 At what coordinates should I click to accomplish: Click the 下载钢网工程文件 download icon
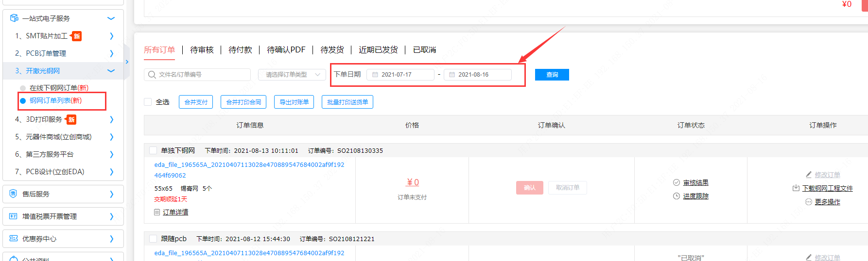796,188
